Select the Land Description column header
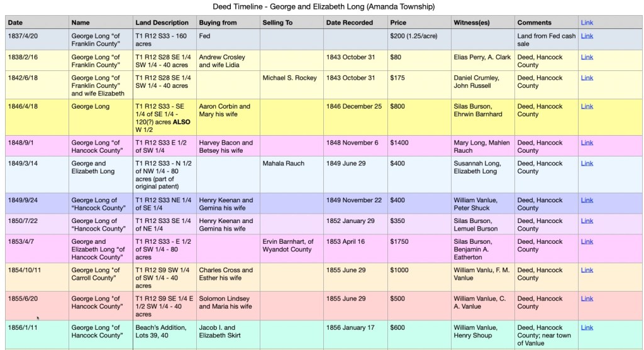The width and height of the screenshot is (644, 350). point(162,23)
